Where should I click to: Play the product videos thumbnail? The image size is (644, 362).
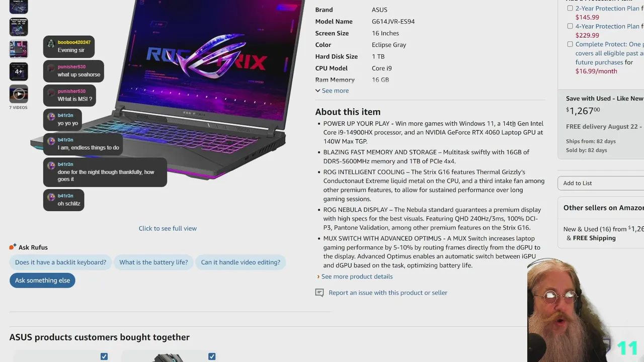(19, 94)
